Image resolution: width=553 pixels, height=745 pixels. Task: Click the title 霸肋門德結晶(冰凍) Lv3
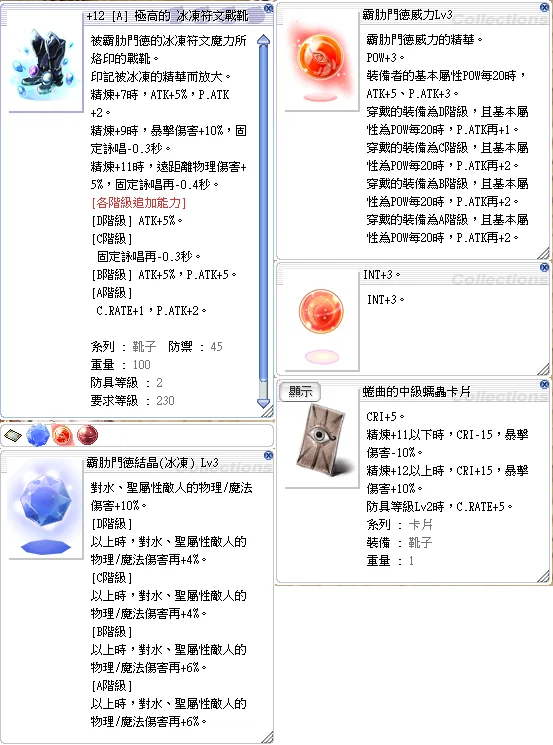[x=153, y=463]
